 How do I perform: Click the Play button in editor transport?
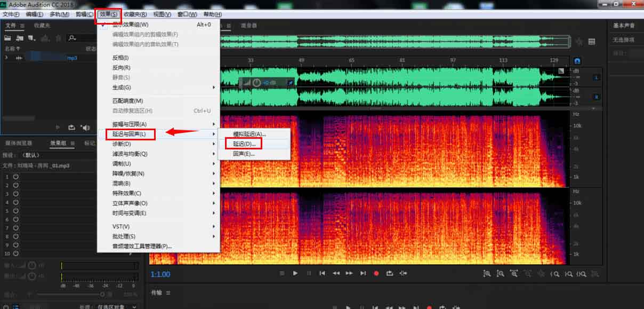[x=295, y=273]
